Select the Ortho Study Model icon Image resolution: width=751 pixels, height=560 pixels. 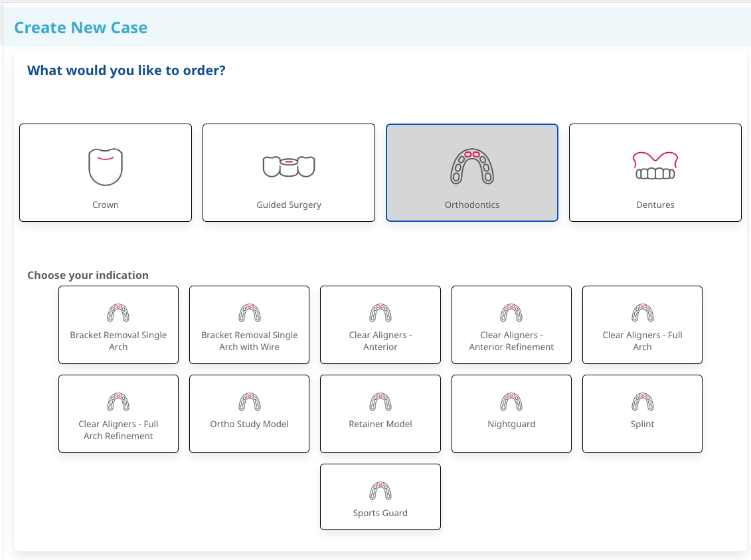click(249, 402)
